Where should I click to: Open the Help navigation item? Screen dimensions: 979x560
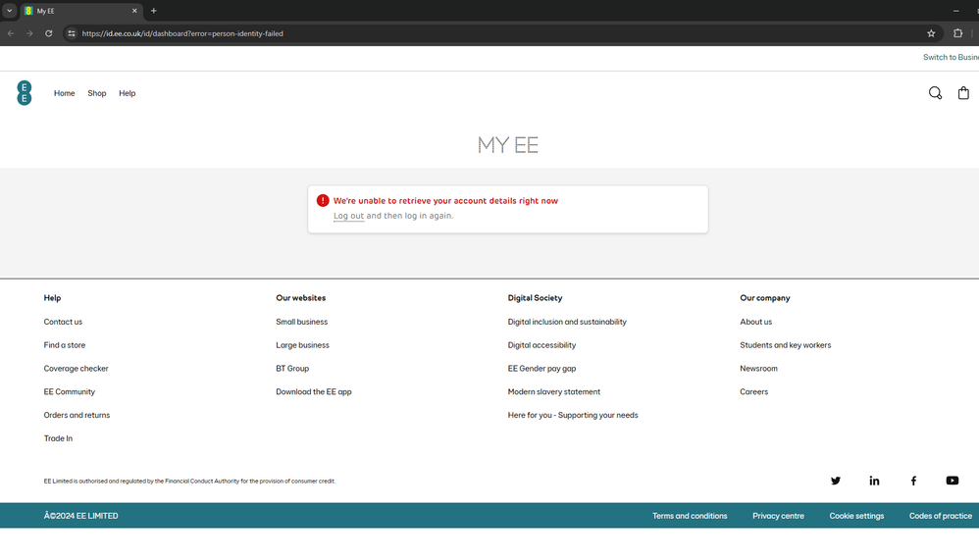pyautogui.click(x=128, y=93)
